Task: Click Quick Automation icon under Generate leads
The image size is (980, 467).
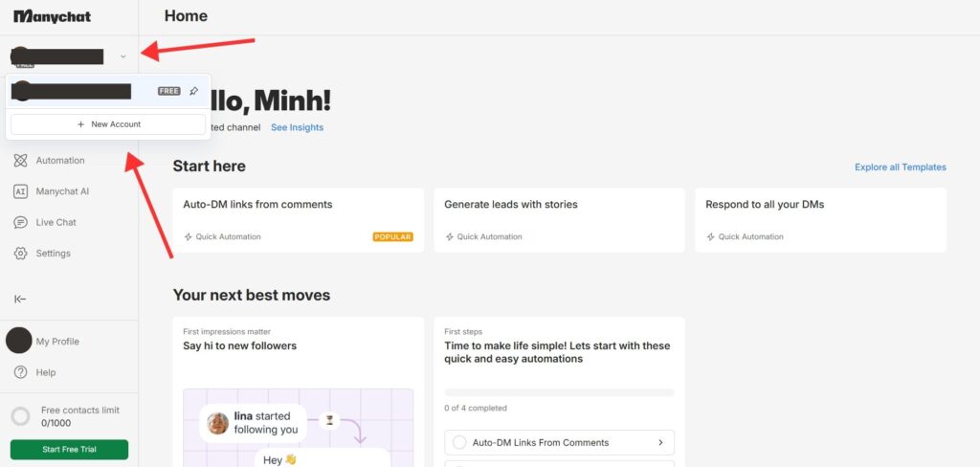Action: (x=450, y=237)
